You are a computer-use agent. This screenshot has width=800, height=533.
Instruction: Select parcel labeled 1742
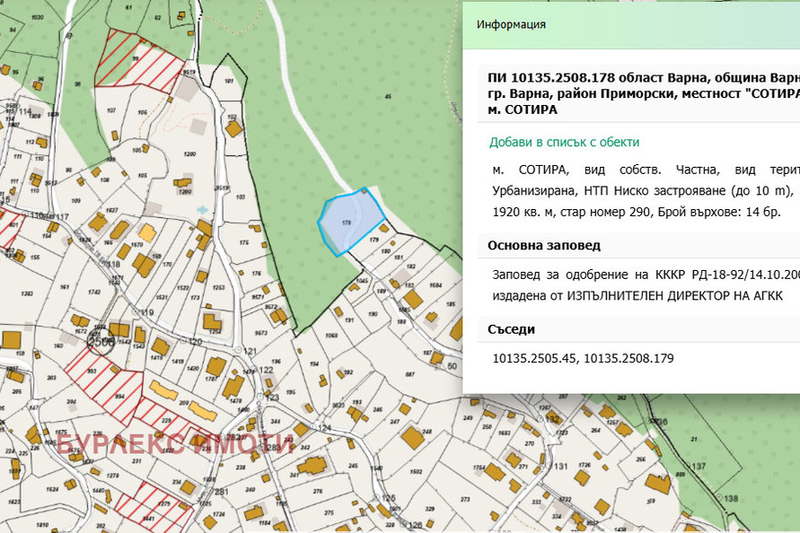(94, 292)
